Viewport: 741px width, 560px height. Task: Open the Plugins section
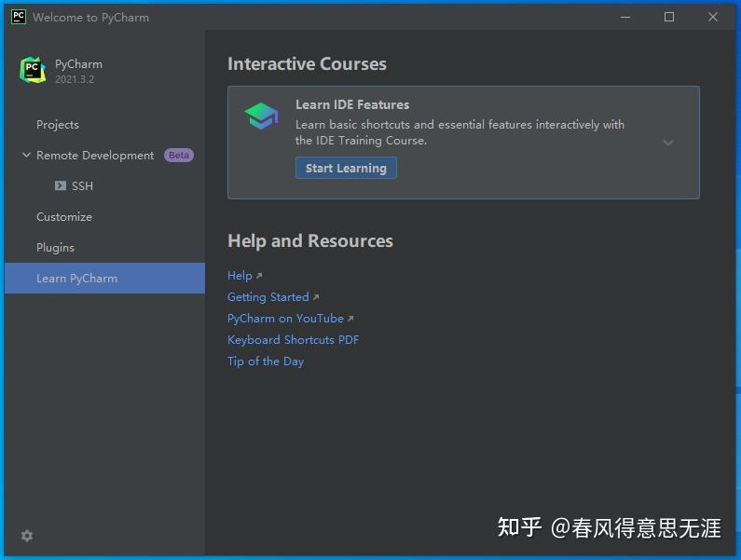pyautogui.click(x=55, y=248)
